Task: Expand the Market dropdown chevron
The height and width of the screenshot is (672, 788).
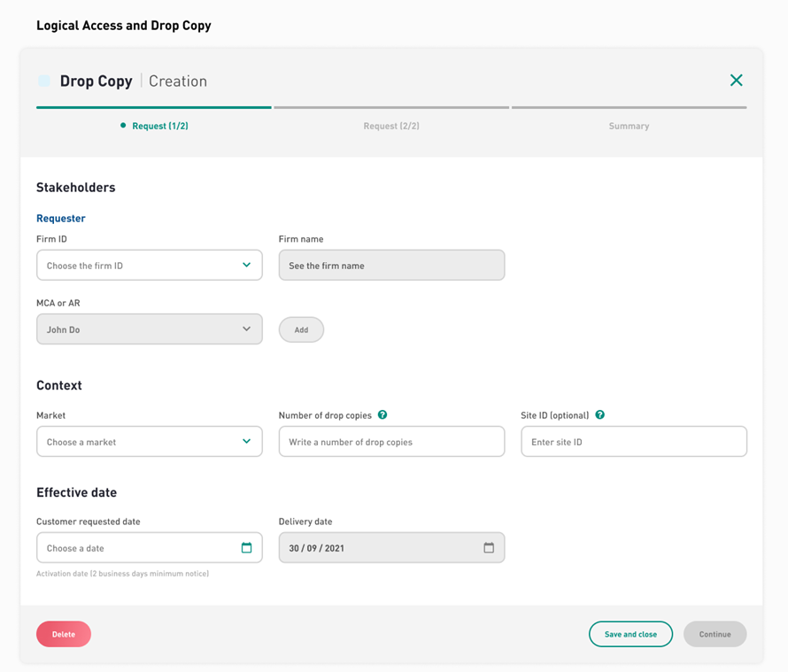Action: coord(246,441)
